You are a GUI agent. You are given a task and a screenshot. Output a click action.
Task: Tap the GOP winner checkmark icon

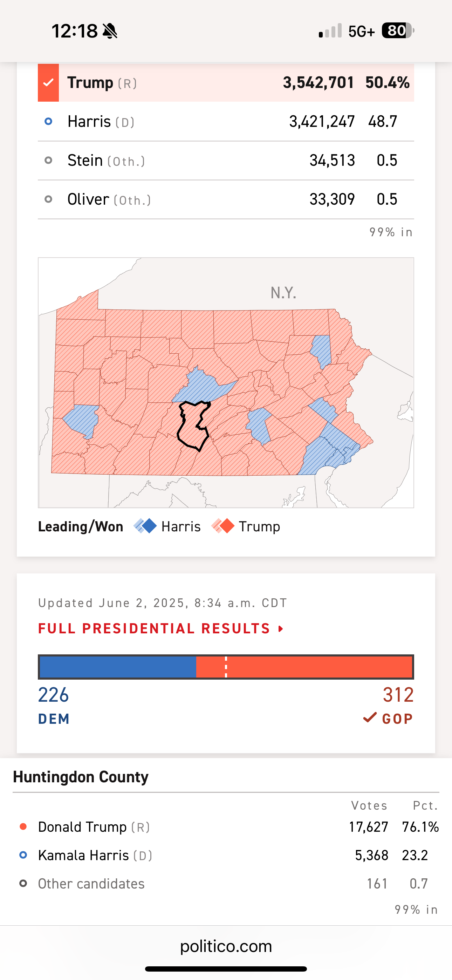point(370,717)
